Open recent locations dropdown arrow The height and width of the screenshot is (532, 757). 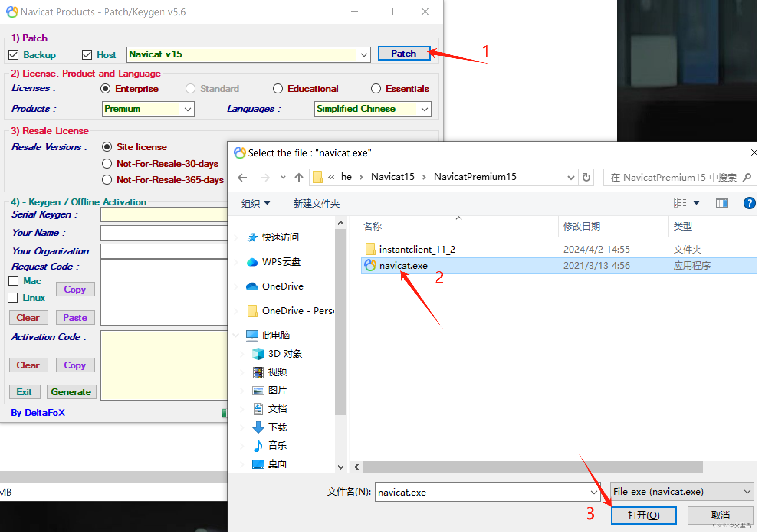point(283,178)
